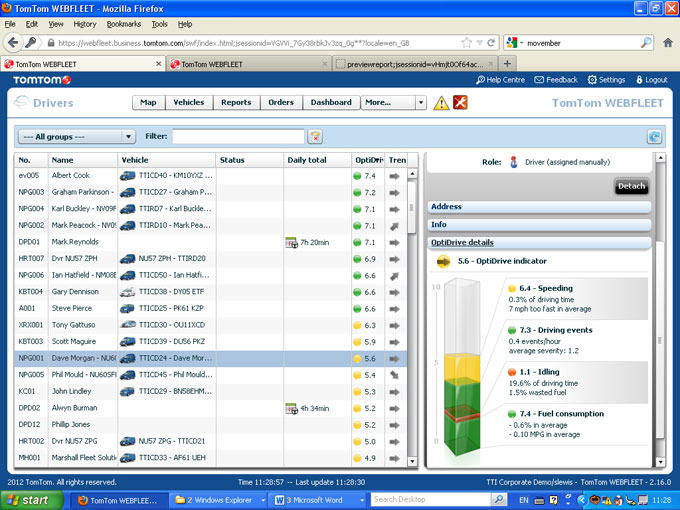Open a new browser tab
This screenshot has height=510, width=680.
[507, 64]
